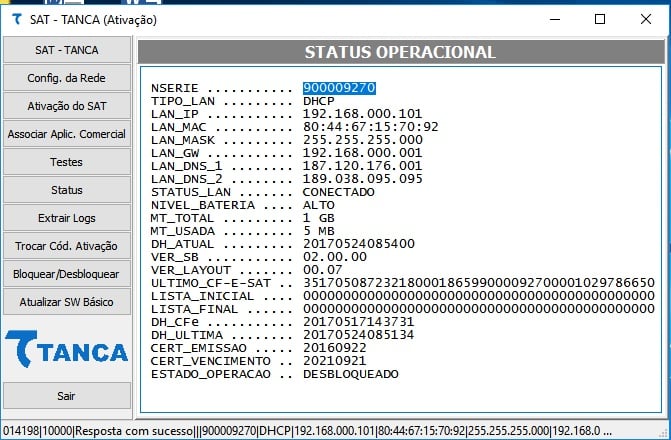This screenshot has height=440, width=671.
Task: Close the SAT - TANCA window
Action: click(646, 19)
